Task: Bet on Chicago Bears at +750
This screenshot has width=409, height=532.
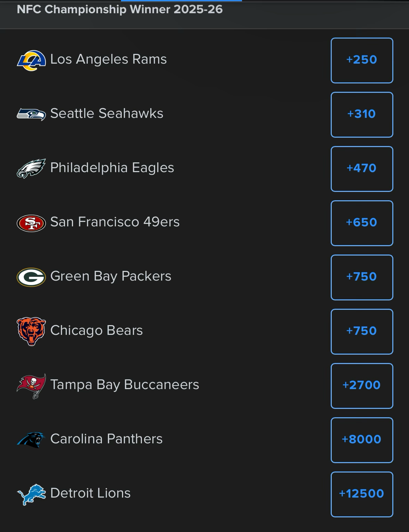Action: pos(362,332)
